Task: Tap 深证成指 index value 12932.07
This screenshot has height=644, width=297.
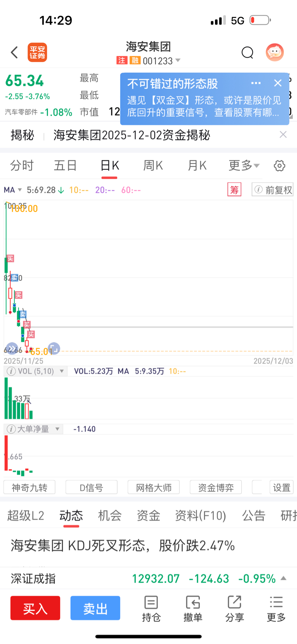Action: [x=156, y=579]
